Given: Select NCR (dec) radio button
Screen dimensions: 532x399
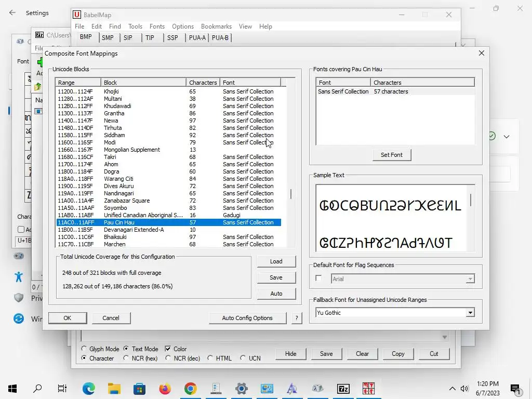Looking at the screenshot, I should [x=168, y=358].
